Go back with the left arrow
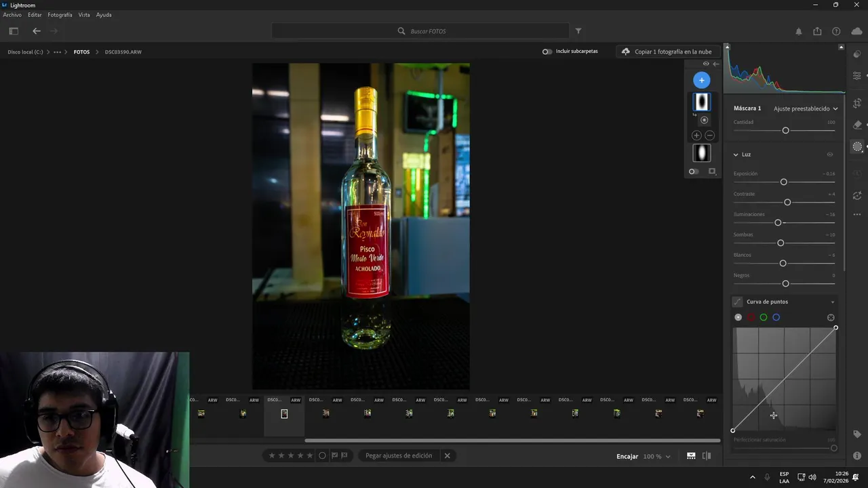Screen dimensions: 868x488 (37, 31)
